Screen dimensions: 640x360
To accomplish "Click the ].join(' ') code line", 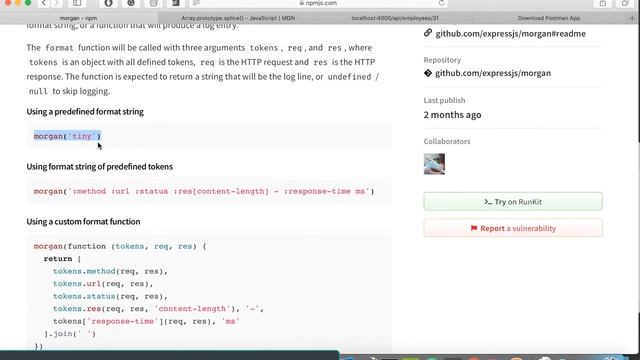I will pyautogui.click(x=70, y=333).
